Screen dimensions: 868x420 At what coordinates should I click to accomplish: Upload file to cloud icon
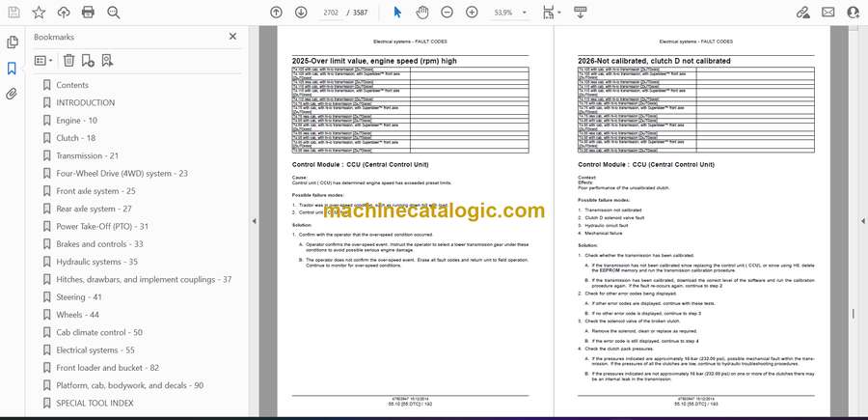point(64,13)
